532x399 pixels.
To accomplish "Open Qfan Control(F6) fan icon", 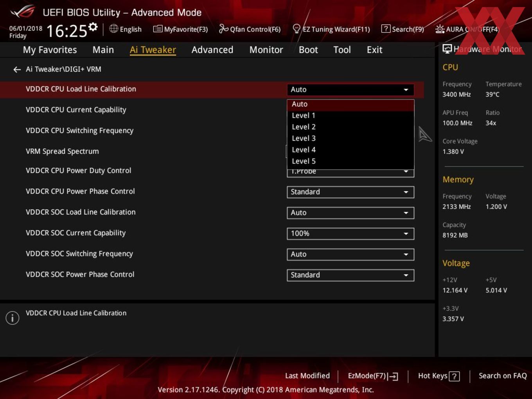I will tap(223, 29).
